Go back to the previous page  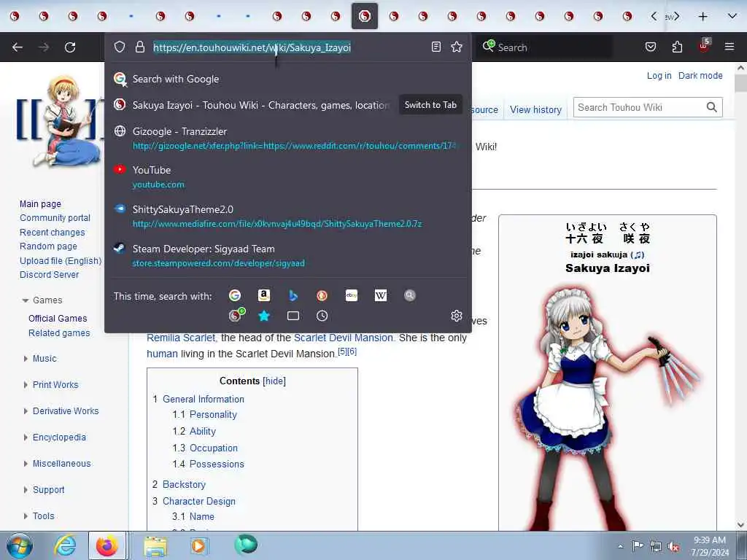click(18, 47)
